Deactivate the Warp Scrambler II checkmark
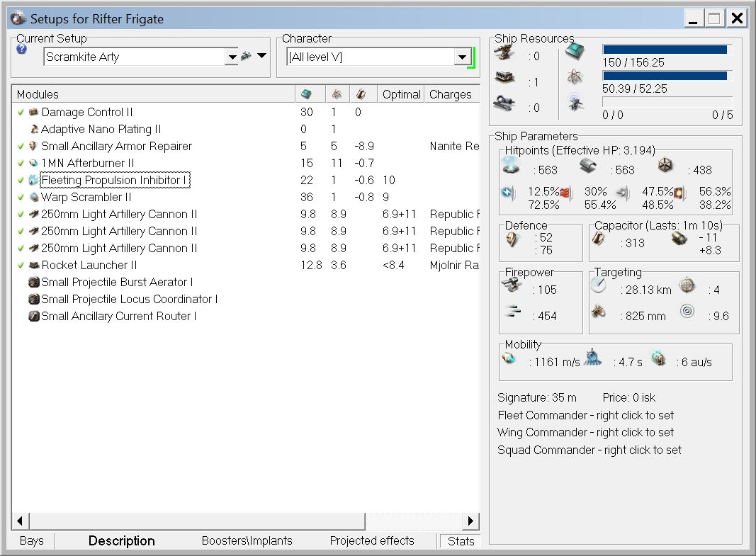This screenshot has width=756, height=556. tap(21, 198)
